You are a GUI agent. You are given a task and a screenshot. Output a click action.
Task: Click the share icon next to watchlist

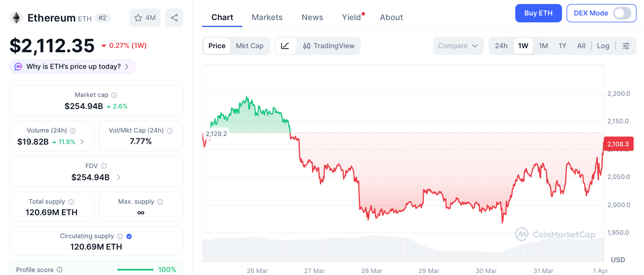click(x=174, y=18)
